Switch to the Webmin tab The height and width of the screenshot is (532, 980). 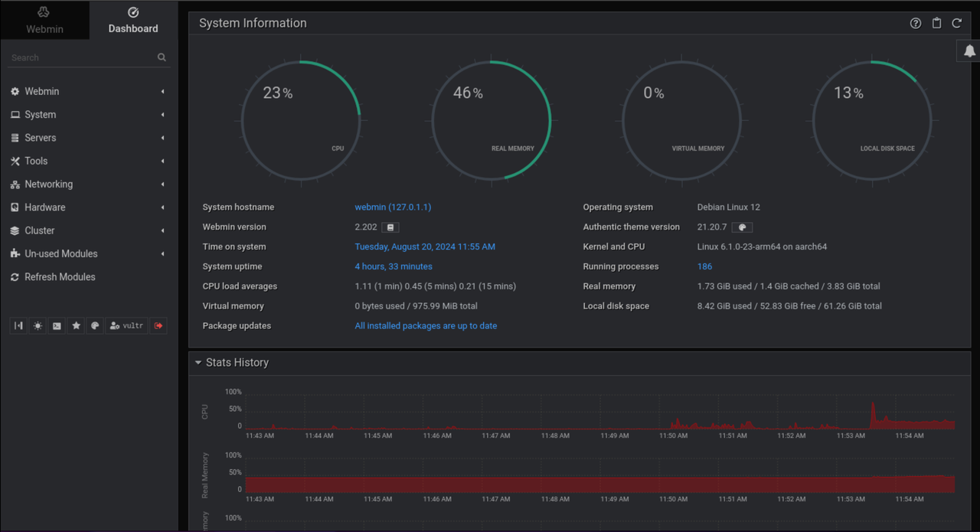(x=44, y=21)
